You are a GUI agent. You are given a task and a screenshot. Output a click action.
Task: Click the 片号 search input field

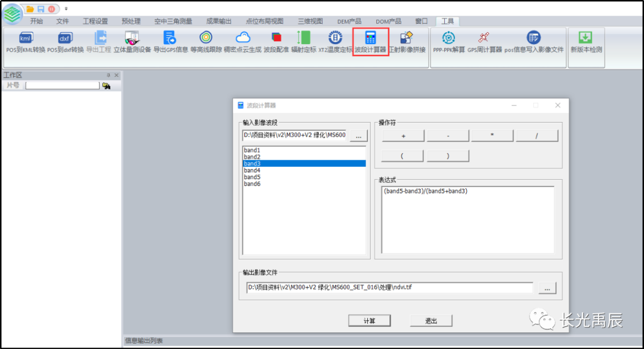pyautogui.click(x=62, y=86)
